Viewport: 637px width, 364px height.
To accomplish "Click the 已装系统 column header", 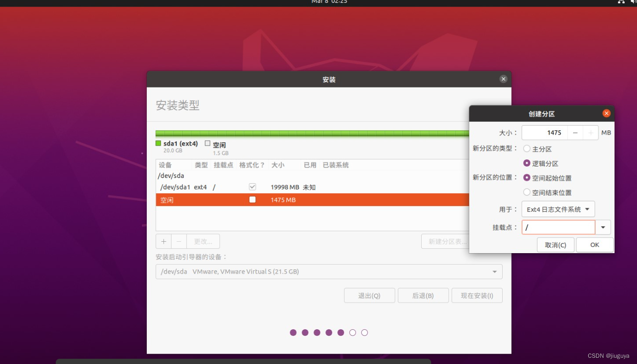I will [336, 165].
